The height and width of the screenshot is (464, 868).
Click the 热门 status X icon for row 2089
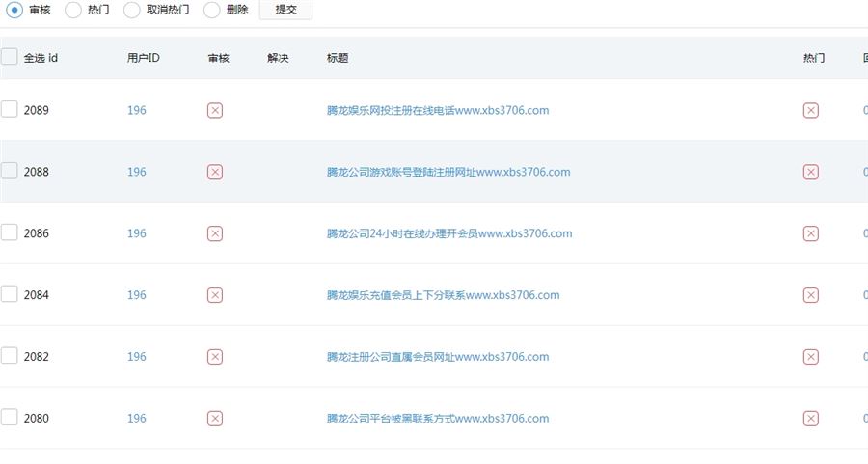pyautogui.click(x=810, y=110)
